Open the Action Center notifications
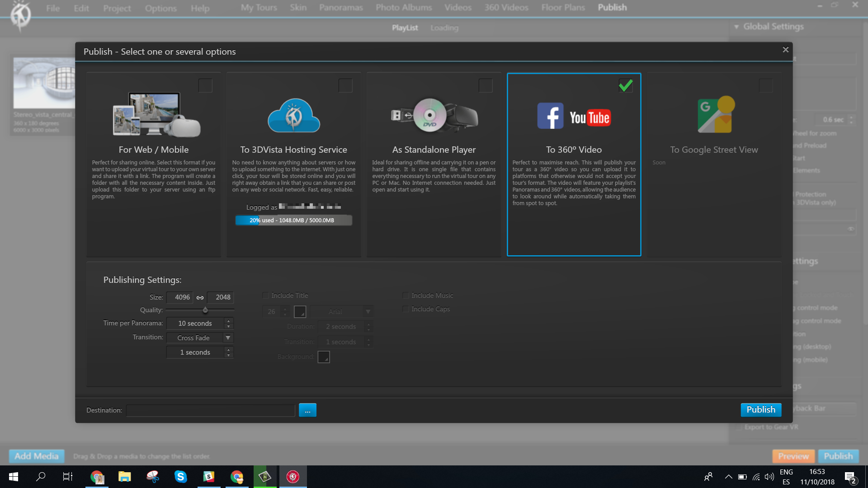Viewport: 868px width, 488px height. pos(850,477)
